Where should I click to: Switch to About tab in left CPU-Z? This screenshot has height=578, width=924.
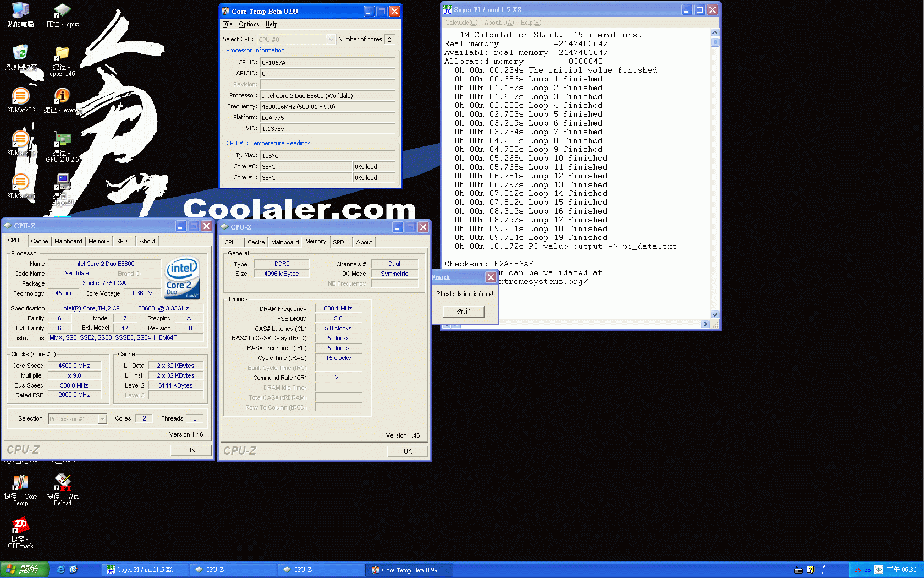pos(147,241)
